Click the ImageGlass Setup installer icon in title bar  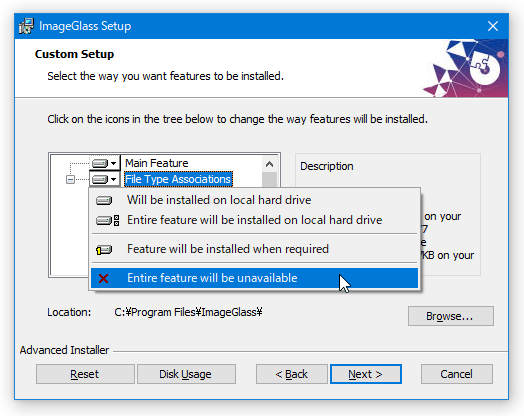click(x=26, y=26)
